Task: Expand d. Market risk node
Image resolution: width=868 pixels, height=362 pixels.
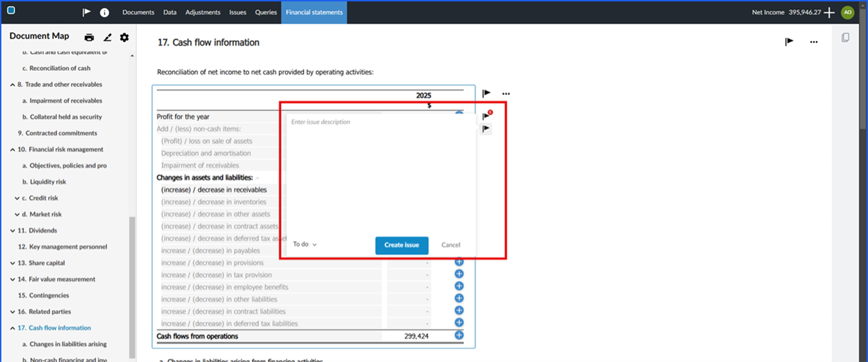Action: (x=17, y=214)
